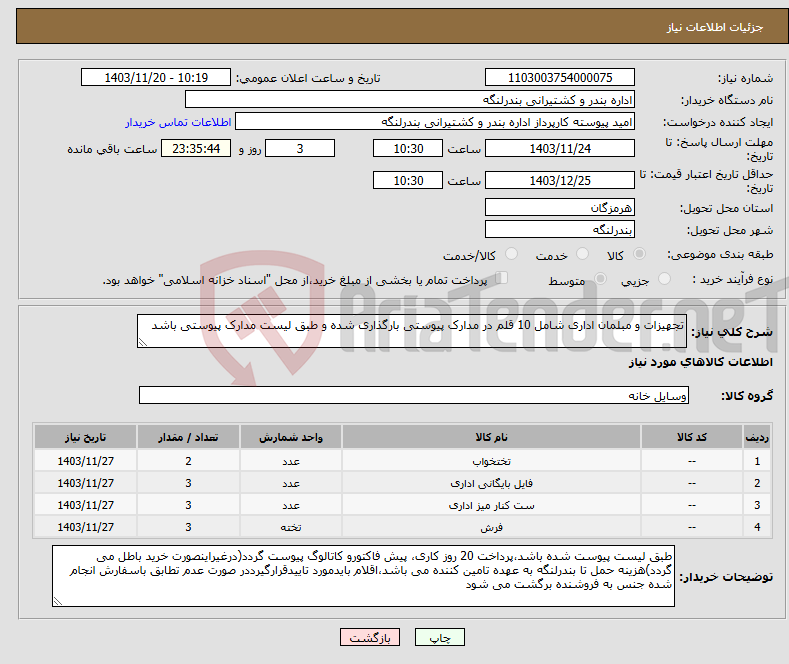This screenshot has height=664, width=789.
Task: Click the شماره نیاز number field
Action: pyautogui.click(x=559, y=78)
